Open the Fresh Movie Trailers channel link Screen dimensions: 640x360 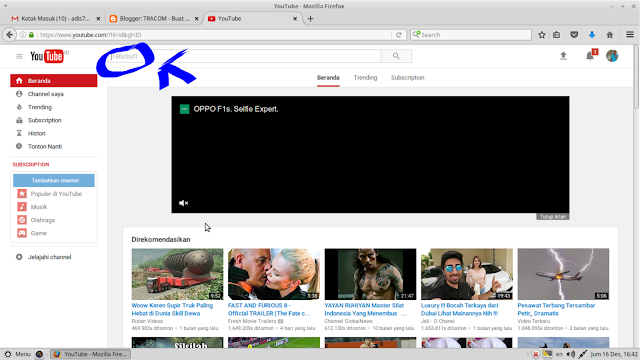[252, 321]
